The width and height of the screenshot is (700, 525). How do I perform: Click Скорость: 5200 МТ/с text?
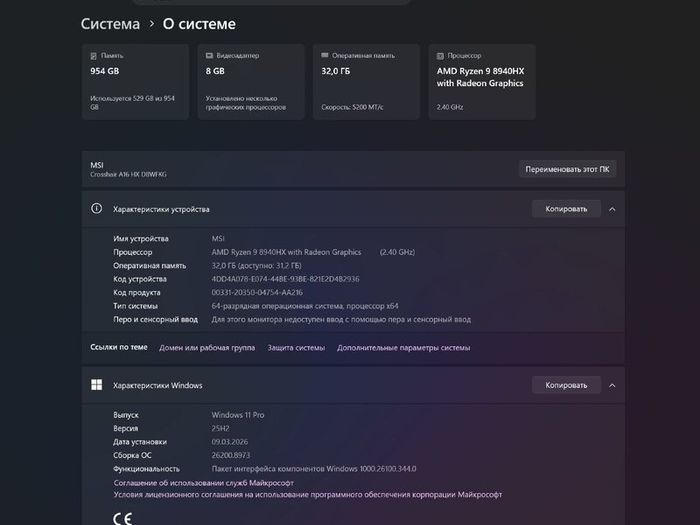click(x=352, y=107)
